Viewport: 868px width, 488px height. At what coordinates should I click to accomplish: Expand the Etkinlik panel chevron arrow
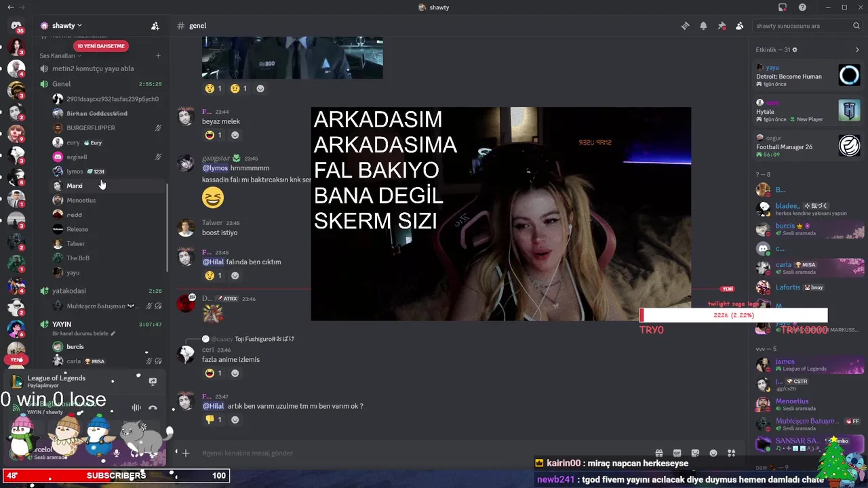coord(857,49)
